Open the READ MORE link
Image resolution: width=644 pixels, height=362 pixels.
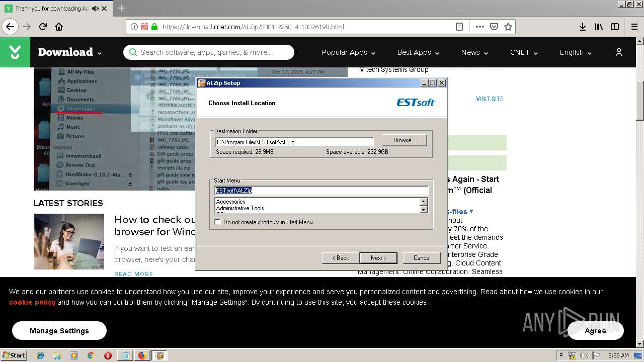pyautogui.click(x=133, y=274)
